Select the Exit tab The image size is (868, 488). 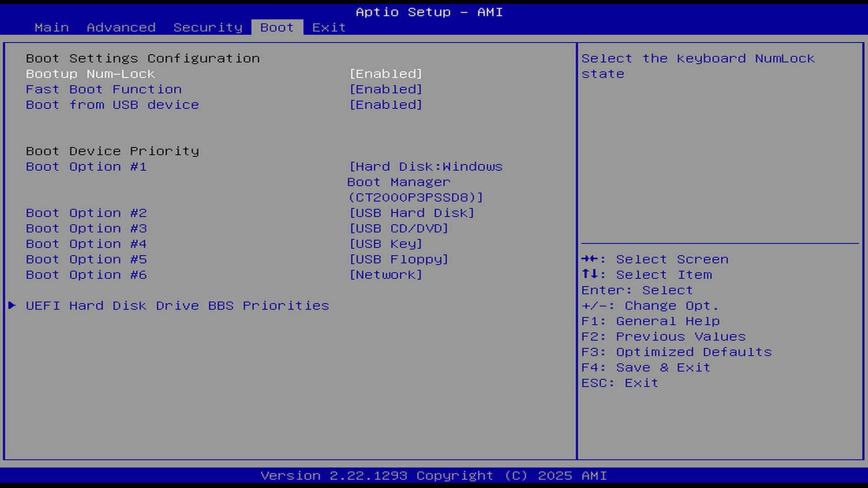click(329, 28)
